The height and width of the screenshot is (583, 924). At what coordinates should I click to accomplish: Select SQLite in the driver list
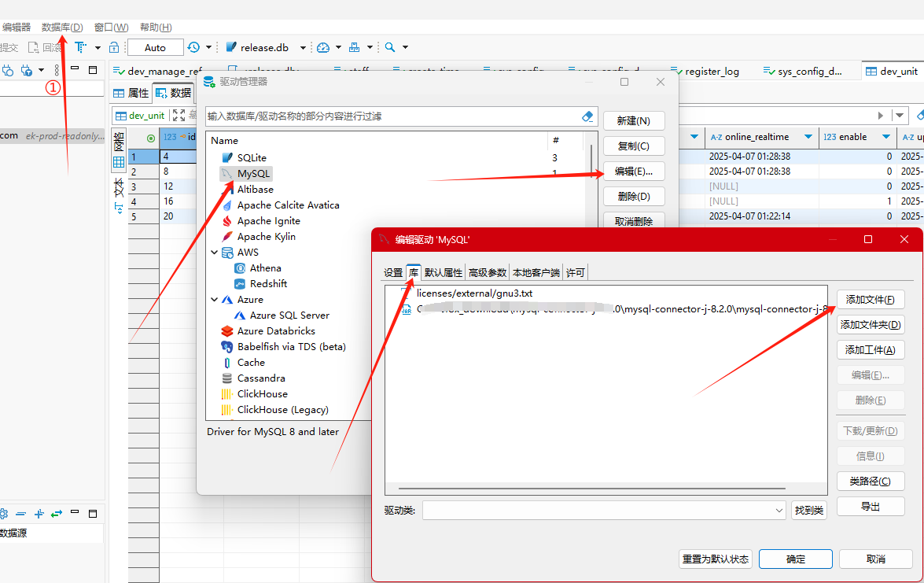point(252,158)
